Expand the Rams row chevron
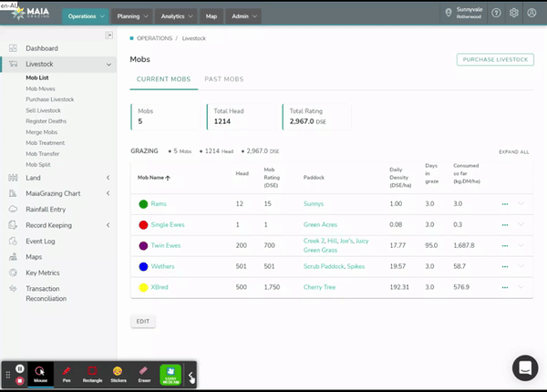The height and width of the screenshot is (392, 547). [521, 203]
